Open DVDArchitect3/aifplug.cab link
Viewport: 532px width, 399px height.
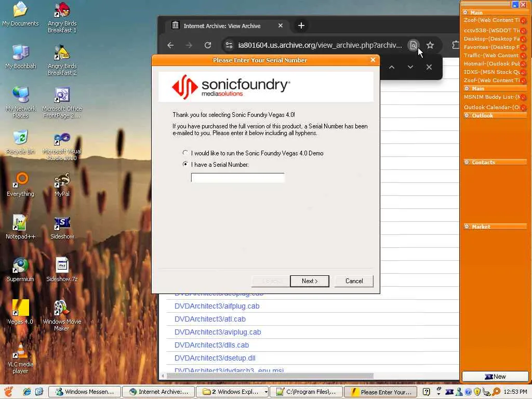[x=217, y=306]
